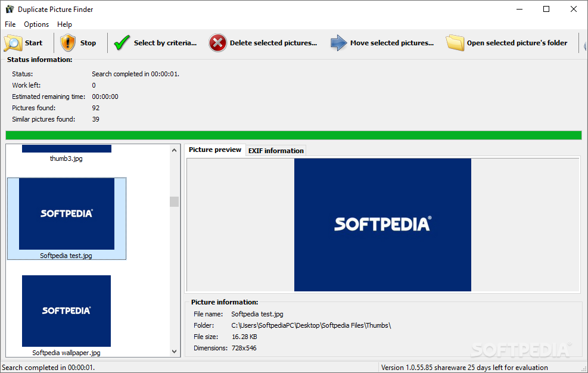Click the app icon in the title bar
Image resolution: width=588 pixels, height=373 pixels.
tap(9, 9)
